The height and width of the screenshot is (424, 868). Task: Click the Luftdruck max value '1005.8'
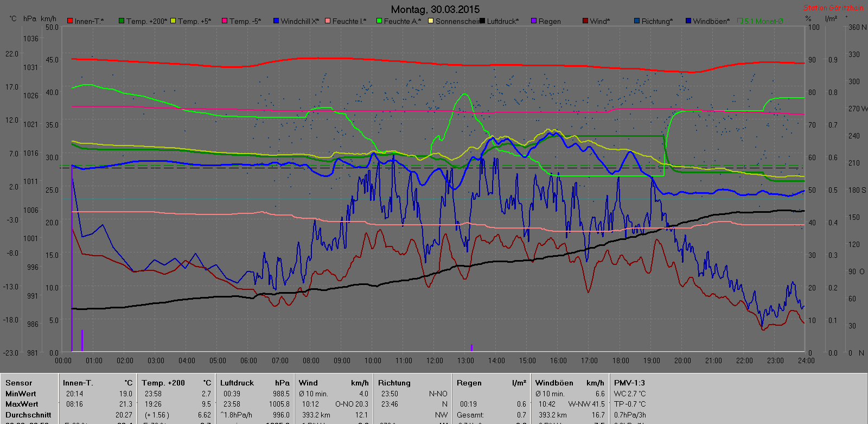click(x=279, y=404)
